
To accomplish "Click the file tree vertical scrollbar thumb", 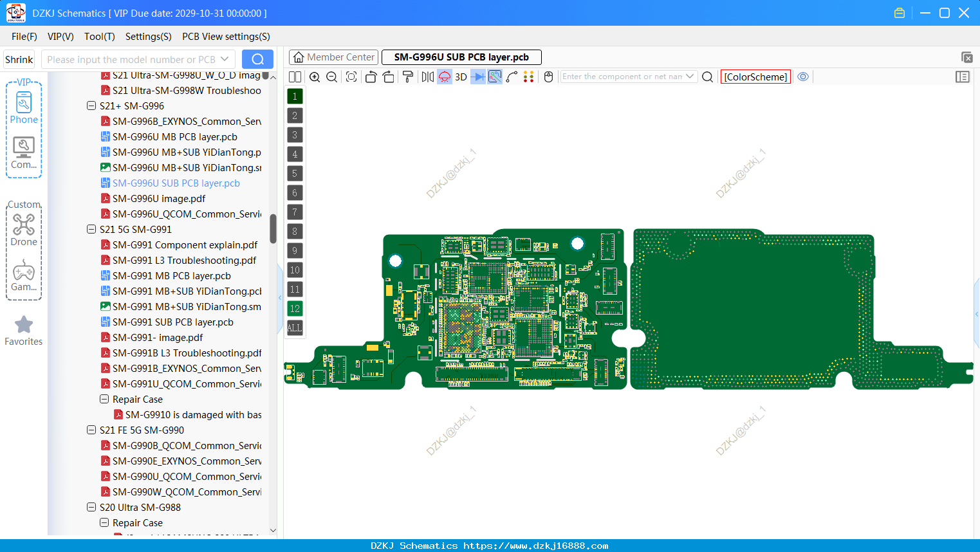I will click(x=273, y=228).
